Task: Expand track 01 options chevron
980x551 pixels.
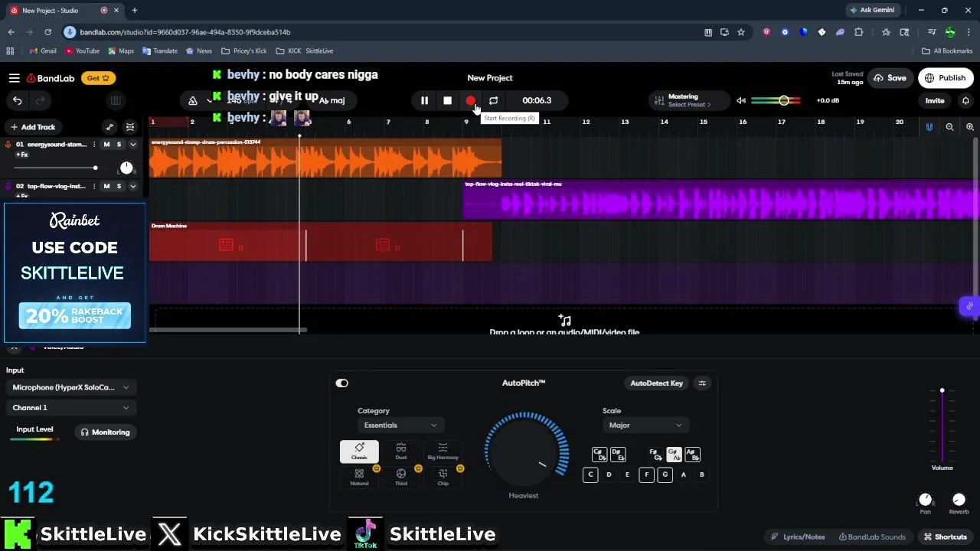Action: pyautogui.click(x=132, y=145)
